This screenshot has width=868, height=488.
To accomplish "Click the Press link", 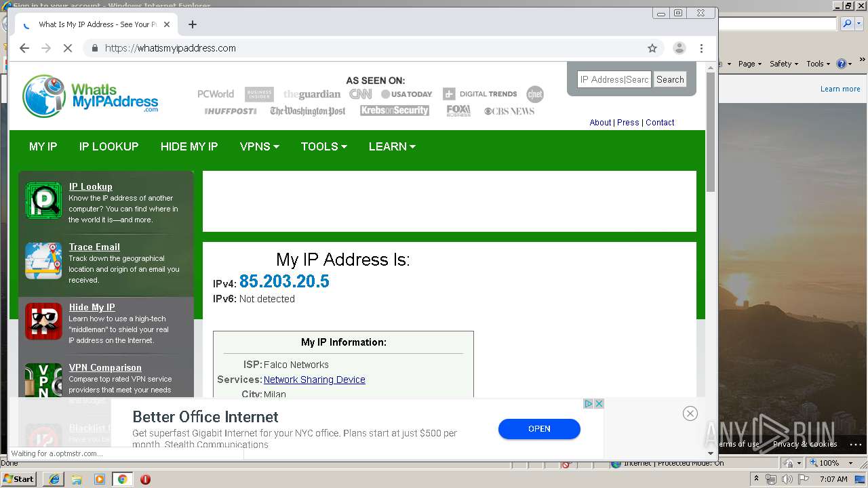I will [628, 123].
